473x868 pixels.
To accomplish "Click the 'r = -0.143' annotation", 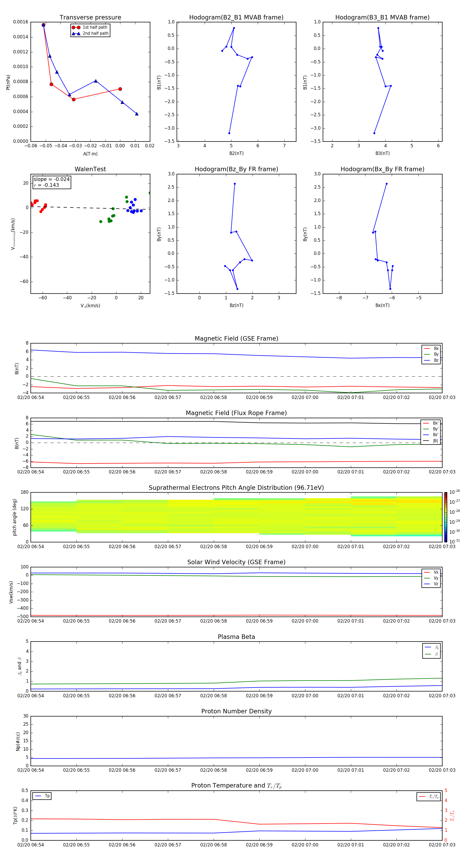I will (x=47, y=185).
